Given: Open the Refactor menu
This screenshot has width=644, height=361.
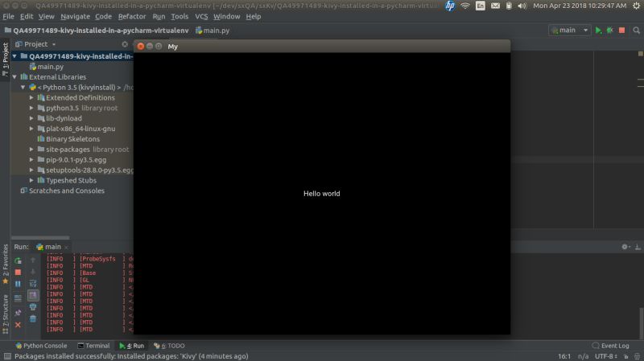Looking at the screenshot, I should (132, 16).
